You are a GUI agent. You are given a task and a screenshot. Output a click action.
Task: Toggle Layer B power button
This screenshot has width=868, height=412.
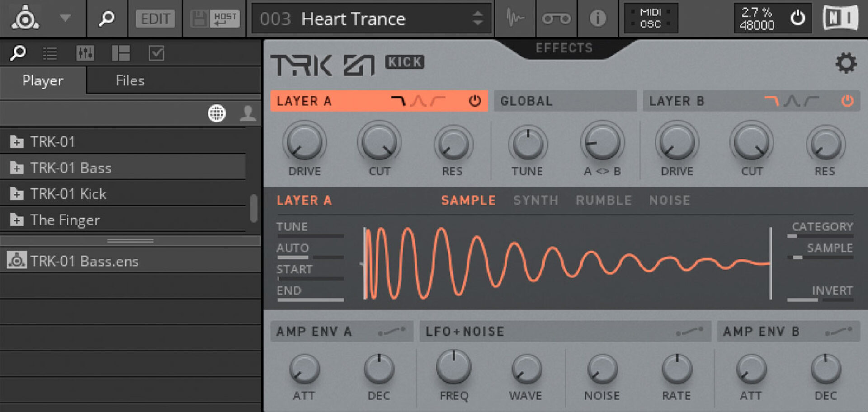click(x=847, y=101)
